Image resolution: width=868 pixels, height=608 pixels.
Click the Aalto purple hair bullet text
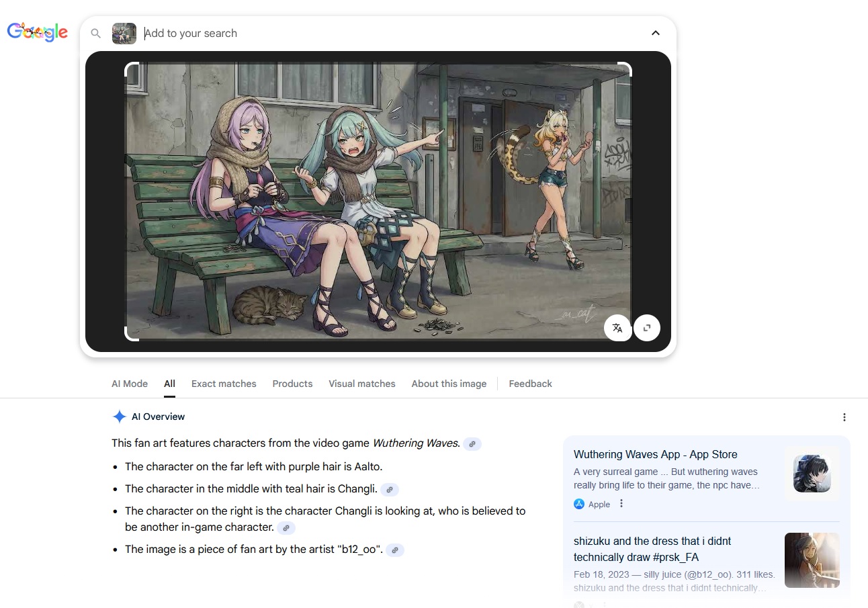coord(253,466)
